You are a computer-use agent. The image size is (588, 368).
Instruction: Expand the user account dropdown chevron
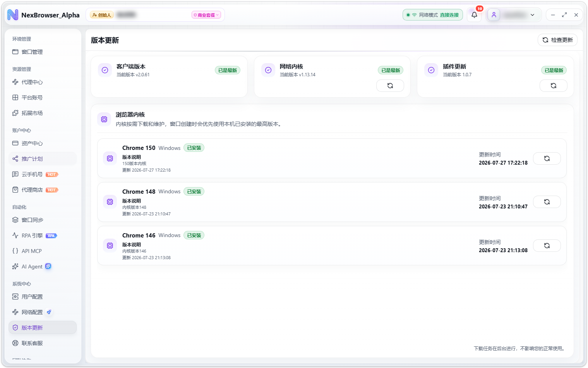(x=533, y=15)
